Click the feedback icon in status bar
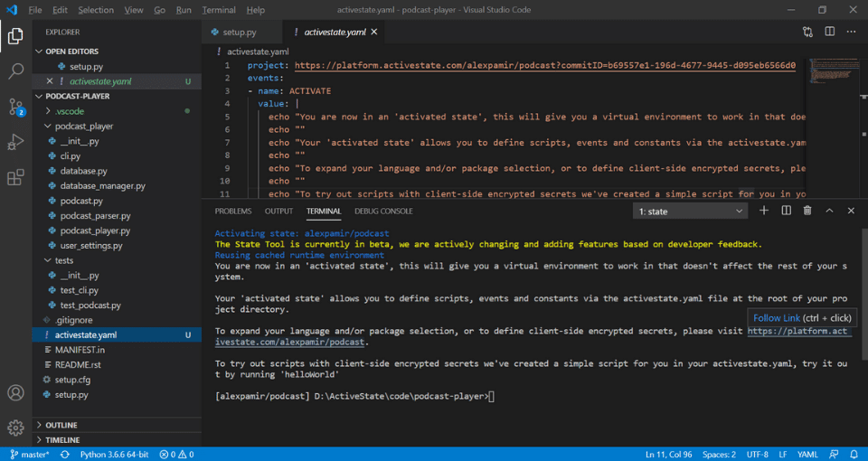The width and height of the screenshot is (868, 461). tap(833, 455)
